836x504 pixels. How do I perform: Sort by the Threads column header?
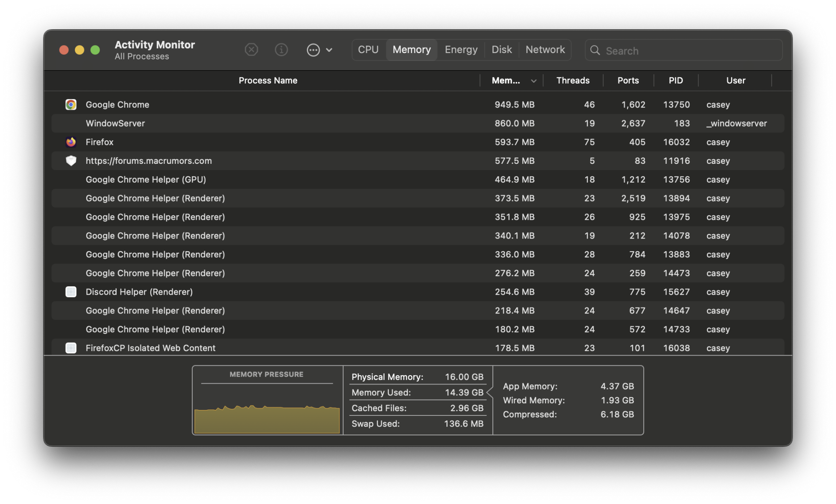(x=572, y=81)
